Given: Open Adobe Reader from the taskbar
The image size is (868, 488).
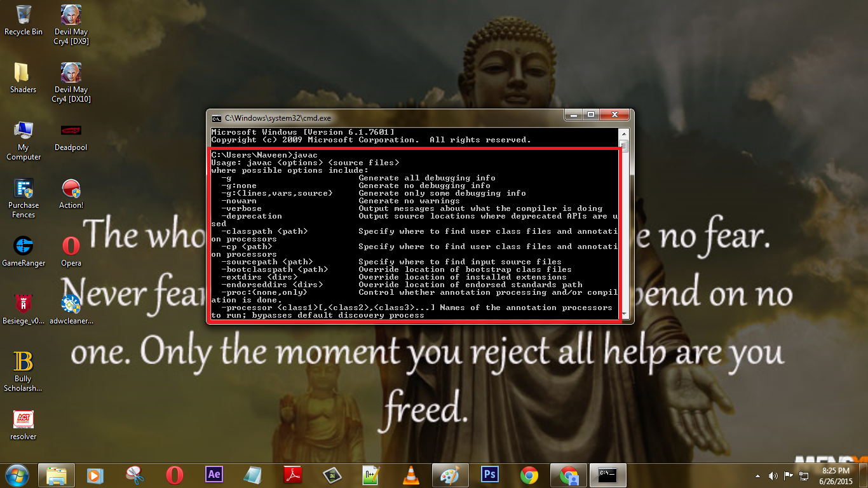Looking at the screenshot, I should (x=292, y=475).
